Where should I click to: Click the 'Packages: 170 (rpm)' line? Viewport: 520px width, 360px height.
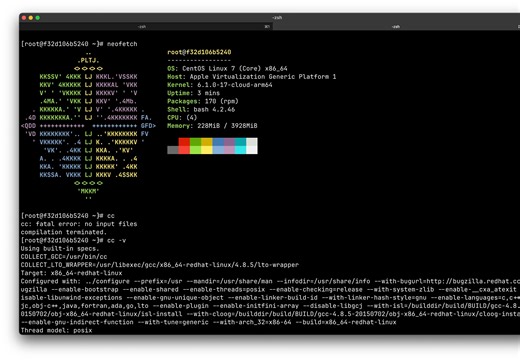click(203, 101)
